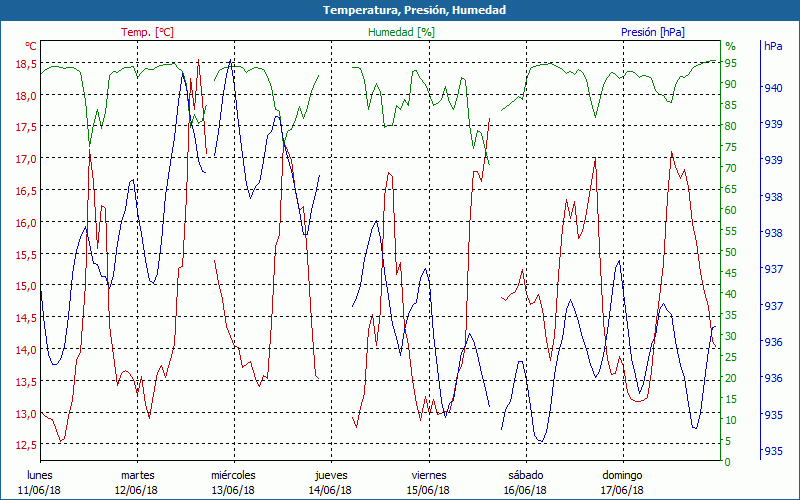Click the '60' humidity axis value
This screenshot has height=500, width=800.
(731, 210)
